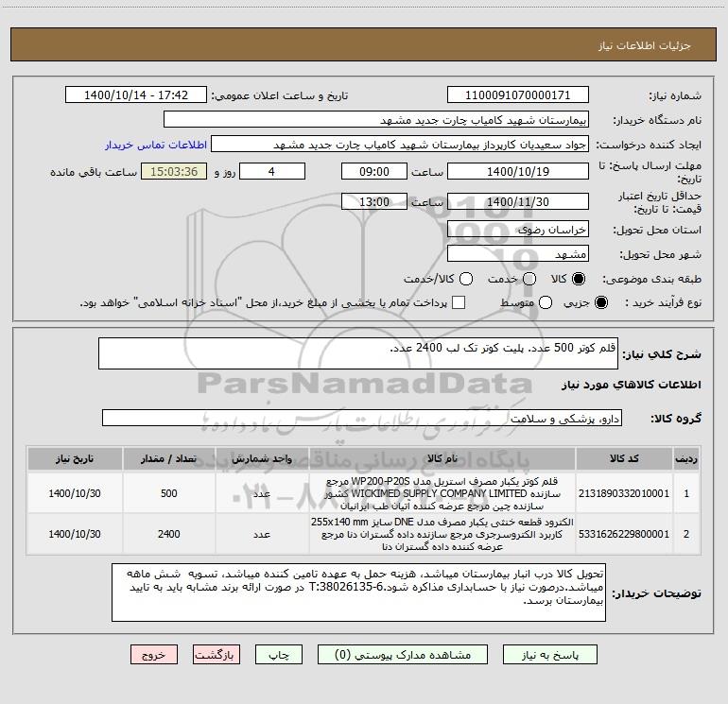The width and height of the screenshot is (728, 704).
Task: Click the request creator field جواد سعیدیان
Action: point(400,145)
